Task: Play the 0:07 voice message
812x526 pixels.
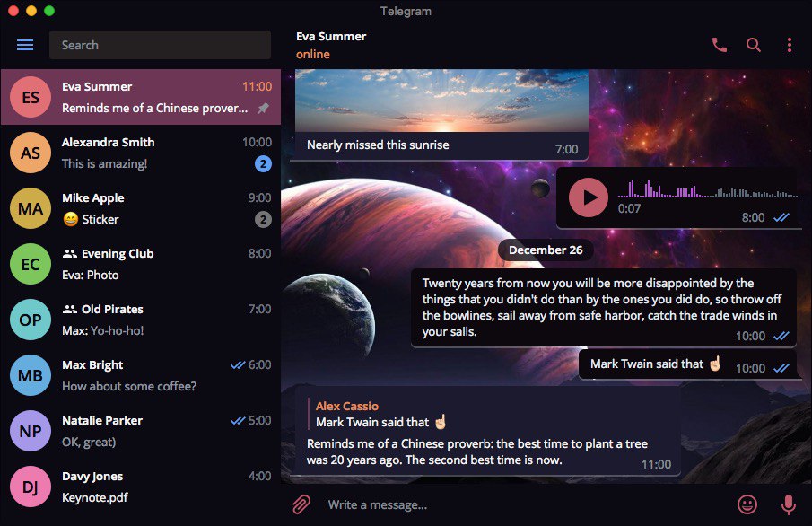Action: click(x=589, y=197)
